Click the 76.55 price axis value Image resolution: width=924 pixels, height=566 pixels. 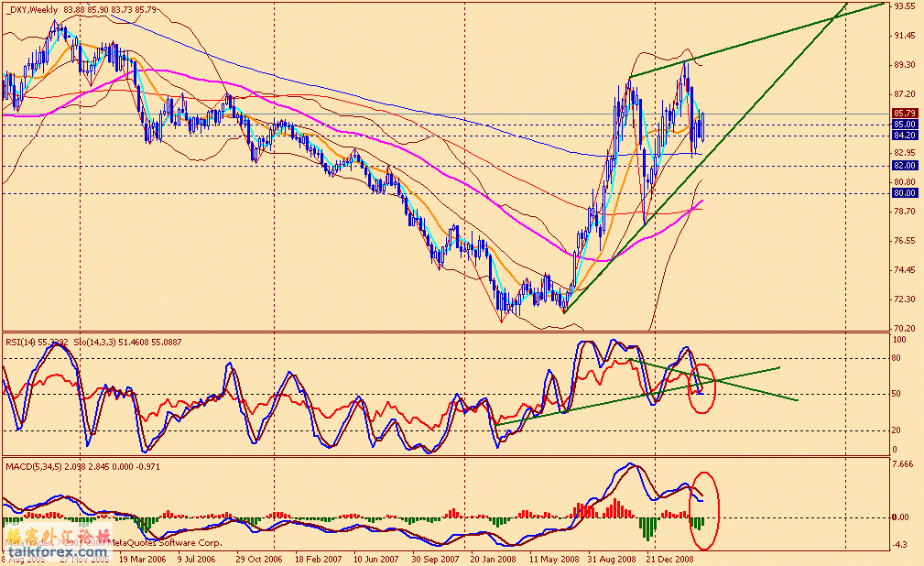pos(905,241)
